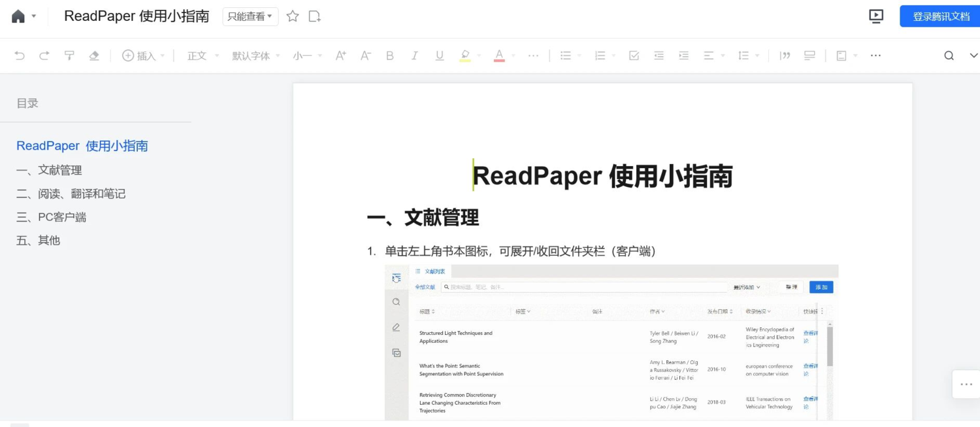
Task: Open the numbered list style dropdown
Action: (x=614, y=56)
